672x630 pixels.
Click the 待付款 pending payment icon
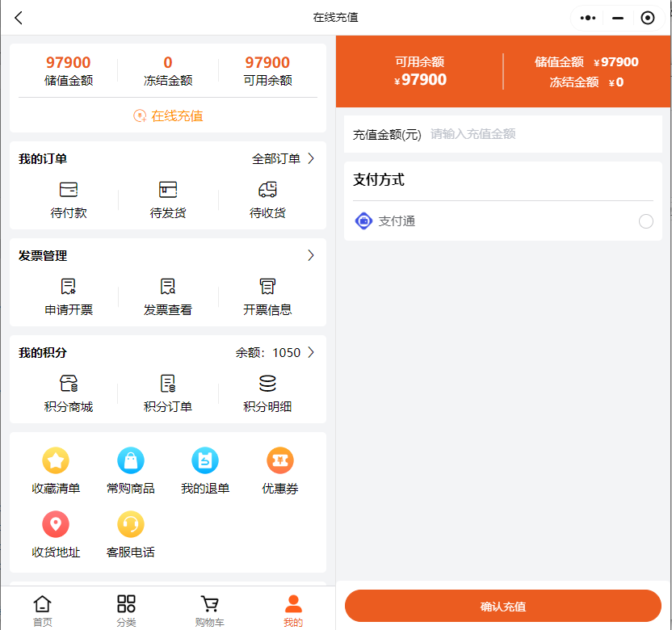click(x=69, y=190)
